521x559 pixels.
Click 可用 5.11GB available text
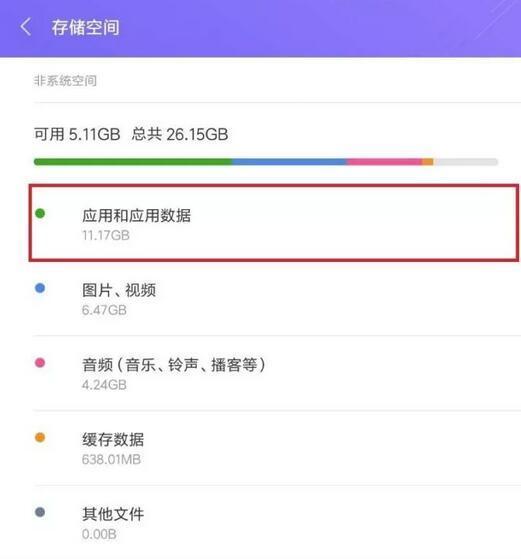77,134
